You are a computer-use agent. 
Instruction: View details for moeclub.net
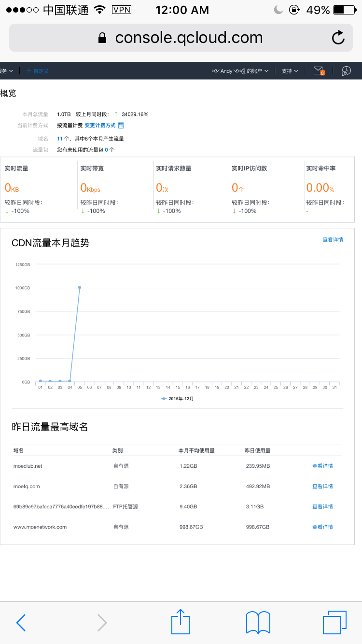click(x=322, y=466)
